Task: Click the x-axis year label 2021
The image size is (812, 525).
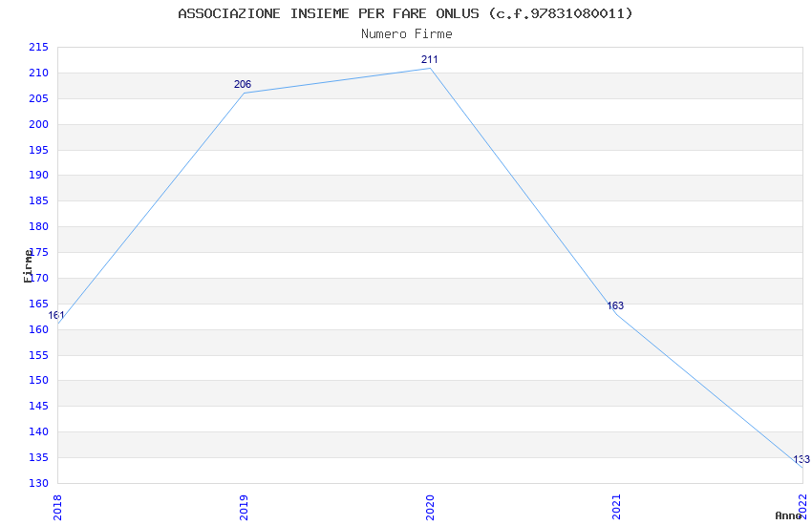Action: tap(616, 508)
